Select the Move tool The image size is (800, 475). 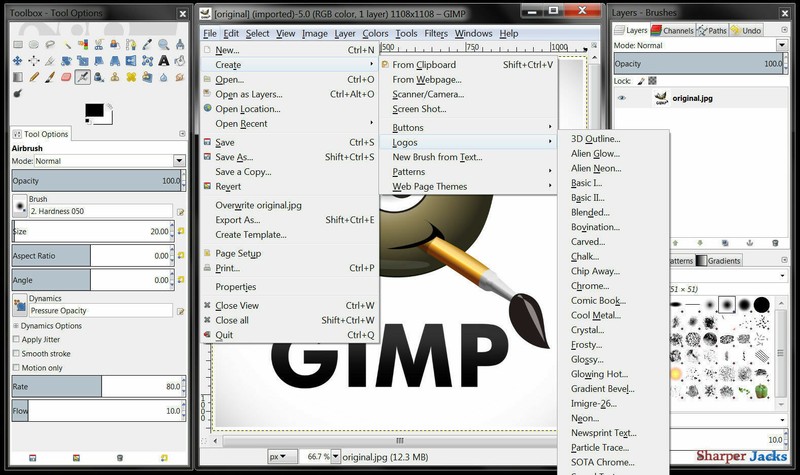[18, 61]
